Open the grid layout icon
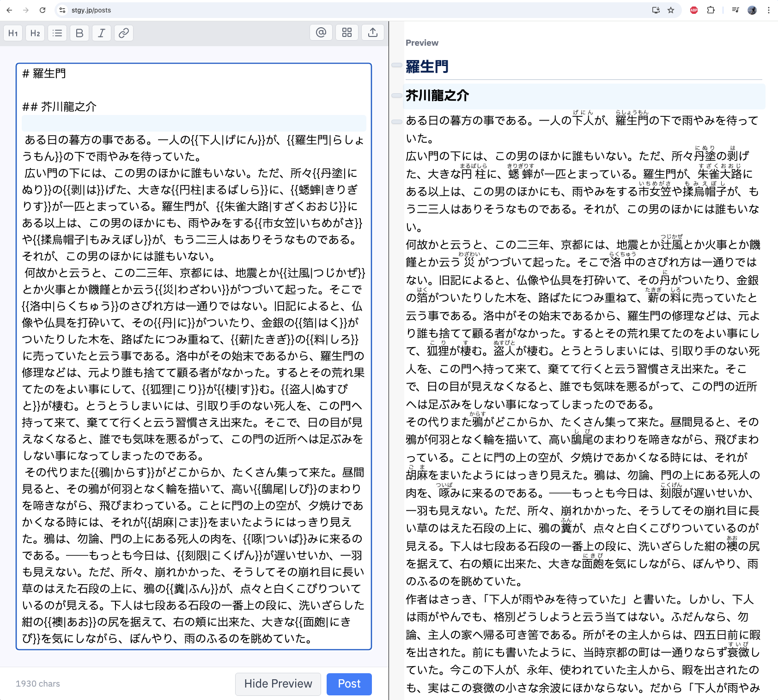 347,32
